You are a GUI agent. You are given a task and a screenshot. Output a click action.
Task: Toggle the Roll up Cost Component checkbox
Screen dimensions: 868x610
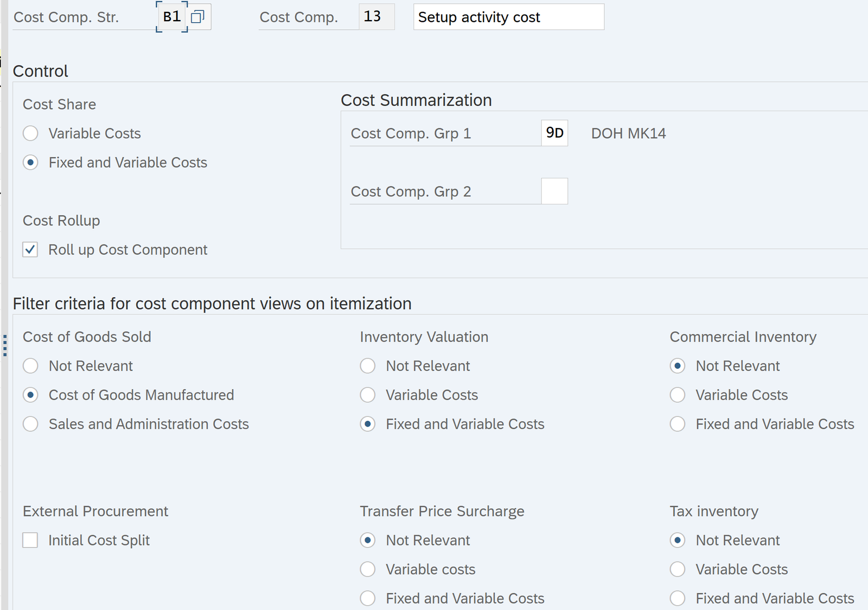[30, 250]
